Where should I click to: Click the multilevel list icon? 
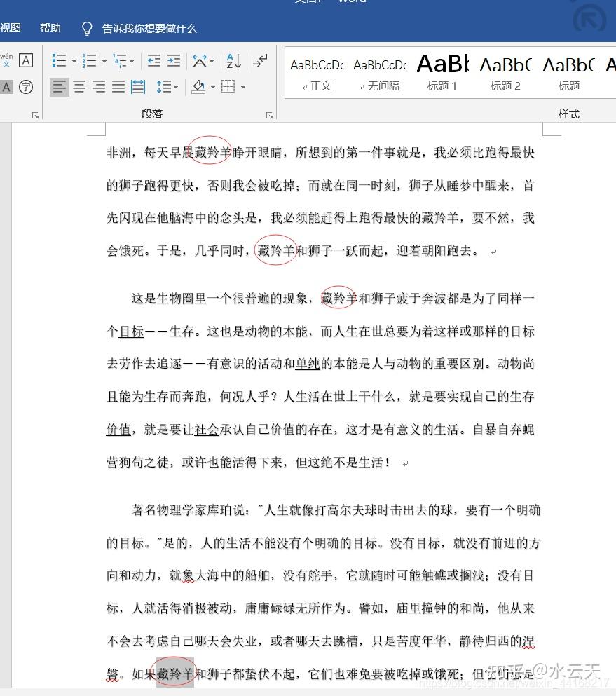119,61
